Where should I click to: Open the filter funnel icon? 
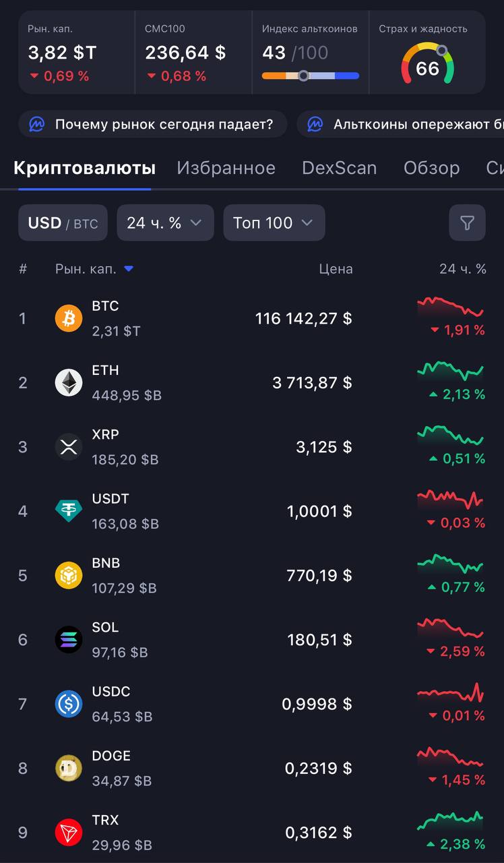[x=467, y=222]
